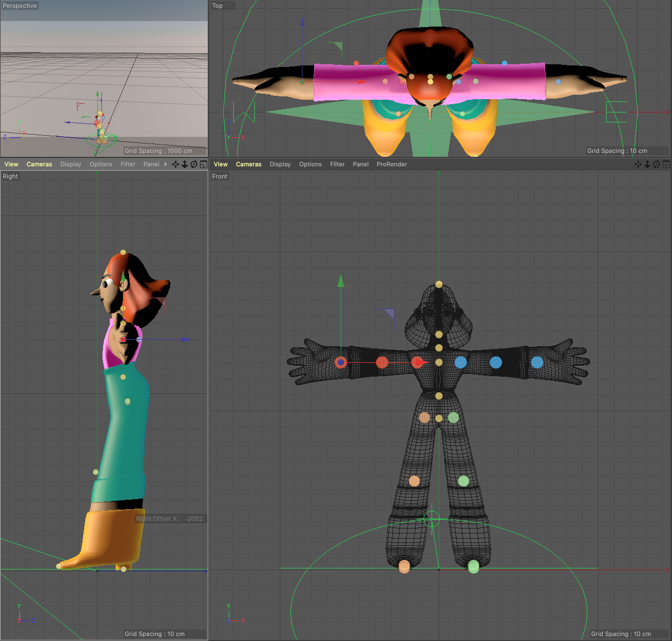Select the blue shoulder joint in Front view
Image resolution: width=672 pixels, height=641 pixels.
point(460,362)
